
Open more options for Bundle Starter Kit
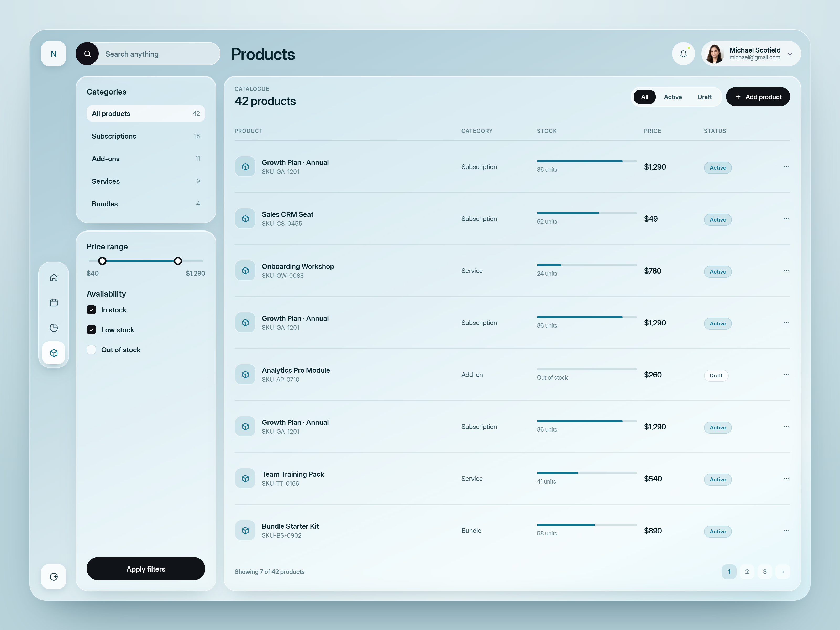click(786, 531)
